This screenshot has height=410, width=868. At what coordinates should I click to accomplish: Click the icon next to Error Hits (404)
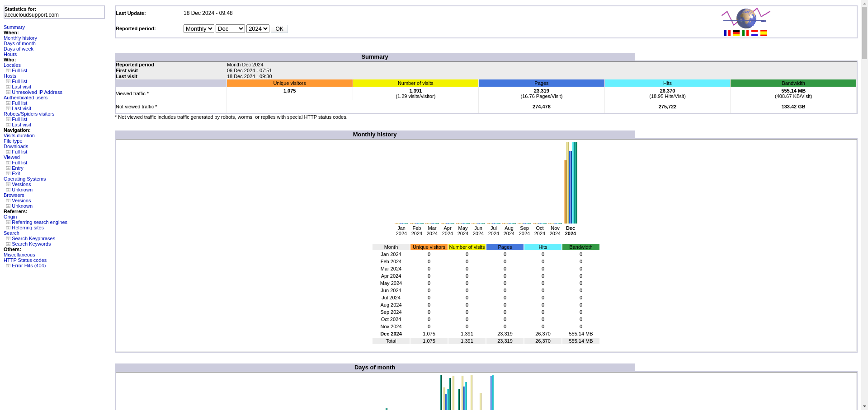[x=8, y=266]
